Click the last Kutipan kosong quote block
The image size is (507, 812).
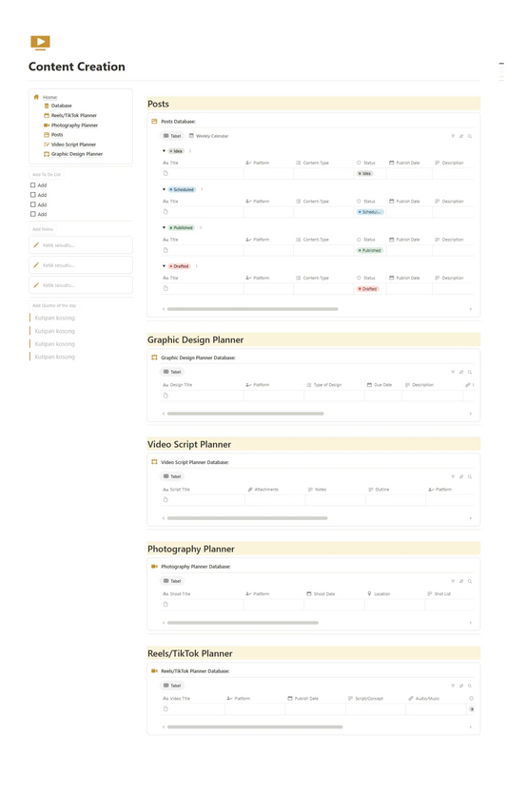point(54,357)
